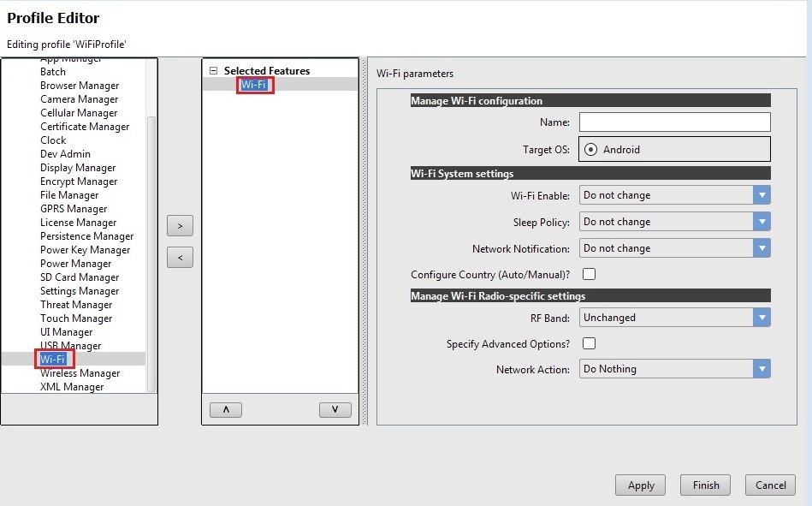The image size is (812, 506).
Task: Collapse the Selected Features tree node
Action: point(214,71)
